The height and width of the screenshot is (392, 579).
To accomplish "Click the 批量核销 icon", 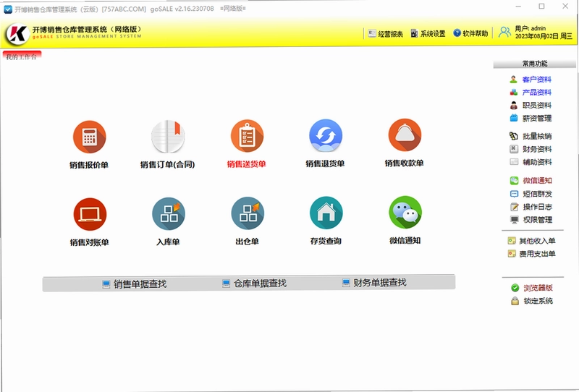I will [514, 136].
